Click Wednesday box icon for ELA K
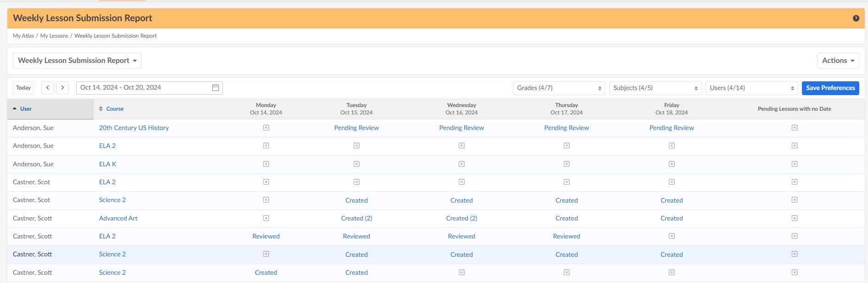The image size is (868, 283). click(462, 164)
